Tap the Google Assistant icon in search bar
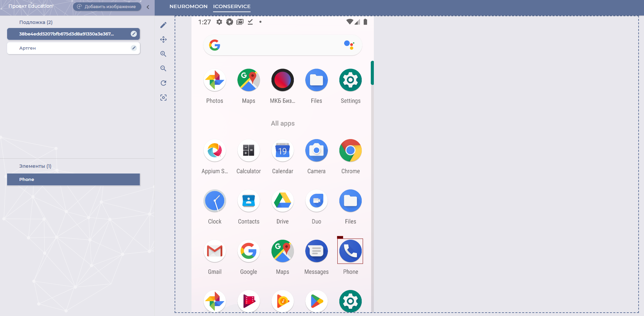The height and width of the screenshot is (316, 644). [349, 45]
